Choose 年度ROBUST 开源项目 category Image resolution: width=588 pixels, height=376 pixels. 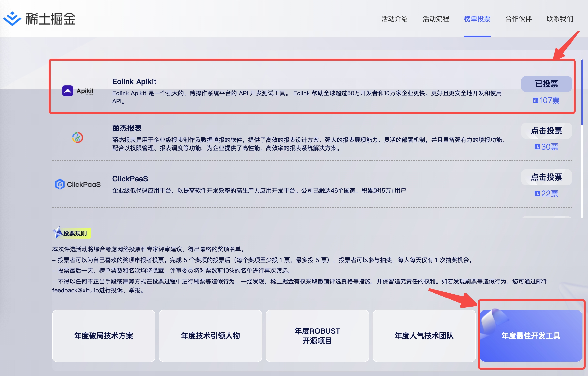tap(317, 336)
